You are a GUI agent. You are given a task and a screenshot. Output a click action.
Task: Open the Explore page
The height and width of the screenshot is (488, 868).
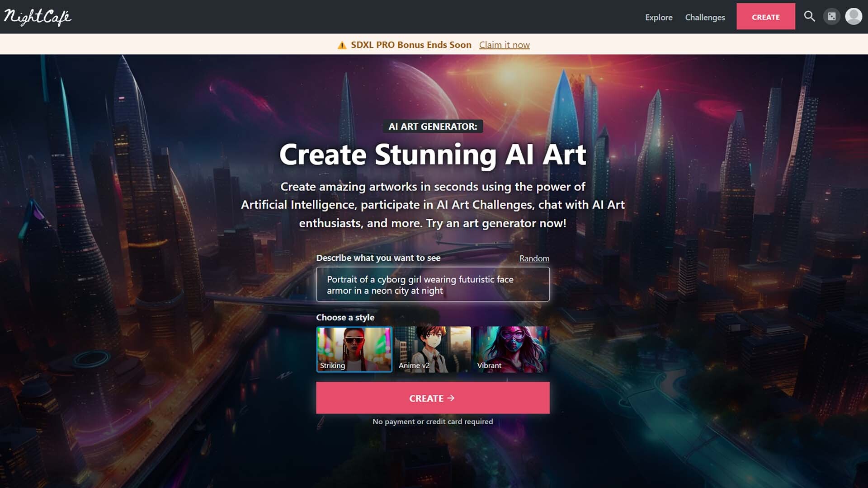click(x=659, y=18)
